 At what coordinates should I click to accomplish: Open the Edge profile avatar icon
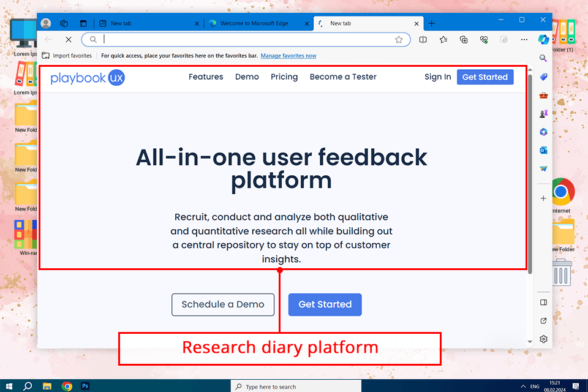tap(46, 23)
